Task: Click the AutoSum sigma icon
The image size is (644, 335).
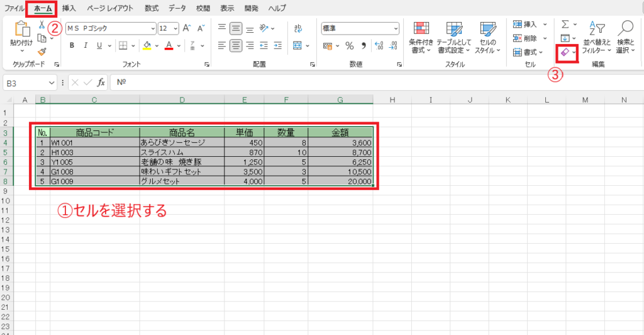Action: 565,24
